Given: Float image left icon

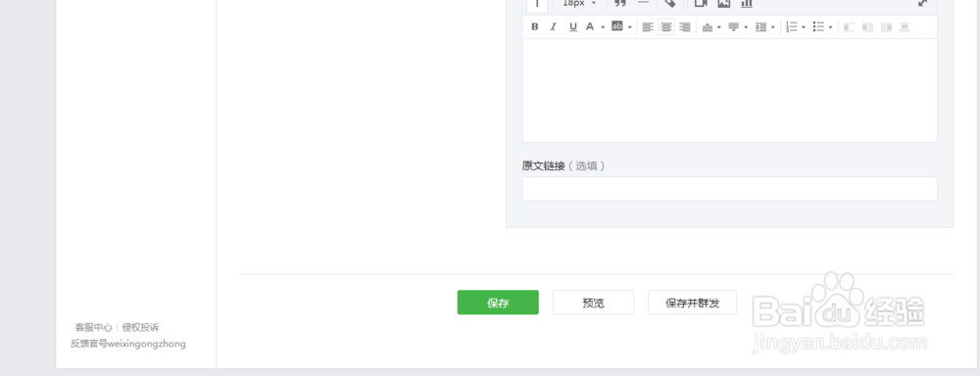Looking at the screenshot, I should [x=849, y=26].
